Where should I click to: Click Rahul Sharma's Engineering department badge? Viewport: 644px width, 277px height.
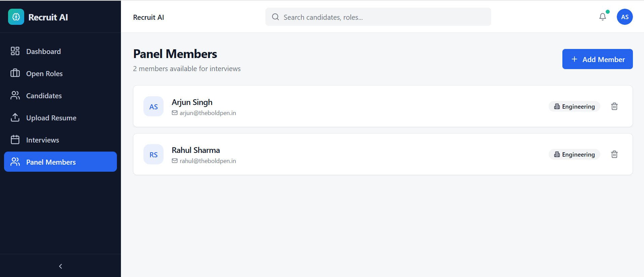point(574,155)
